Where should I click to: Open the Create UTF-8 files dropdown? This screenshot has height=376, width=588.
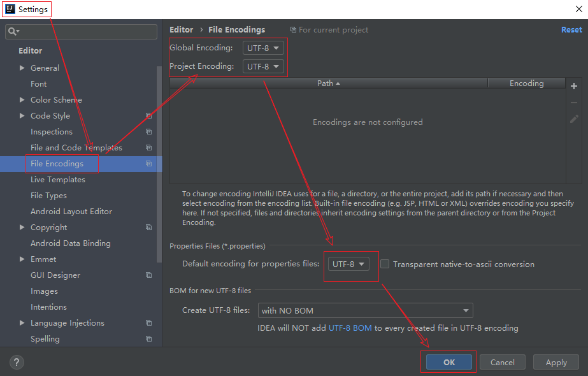click(365, 310)
